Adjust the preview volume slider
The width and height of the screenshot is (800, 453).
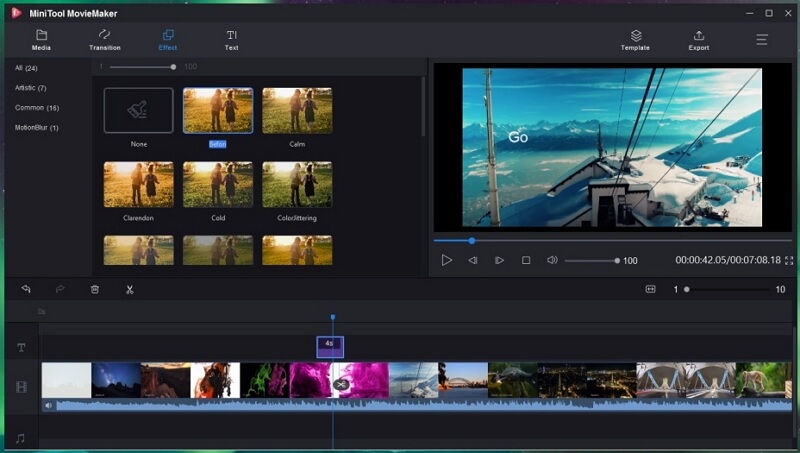coord(592,261)
